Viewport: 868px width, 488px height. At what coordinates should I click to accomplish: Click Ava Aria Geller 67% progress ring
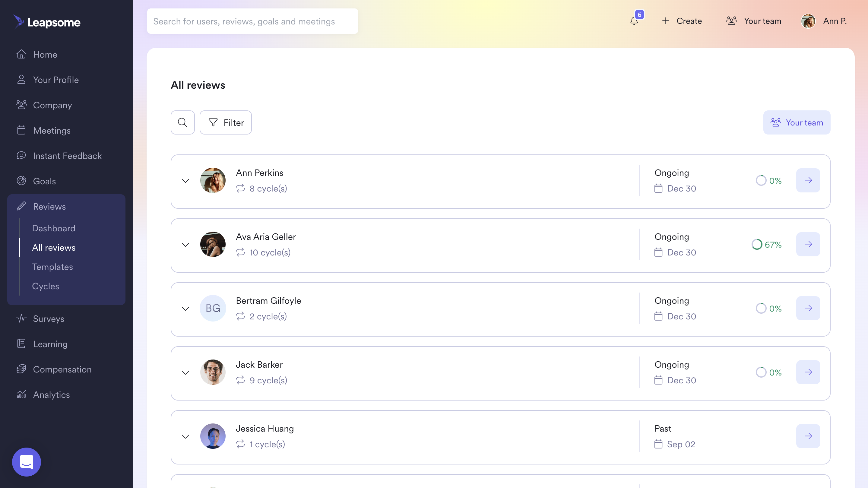[757, 244]
